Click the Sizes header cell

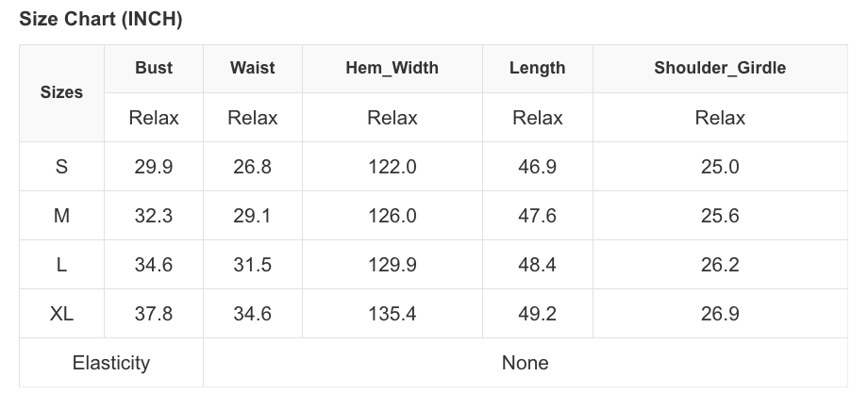[x=61, y=92]
